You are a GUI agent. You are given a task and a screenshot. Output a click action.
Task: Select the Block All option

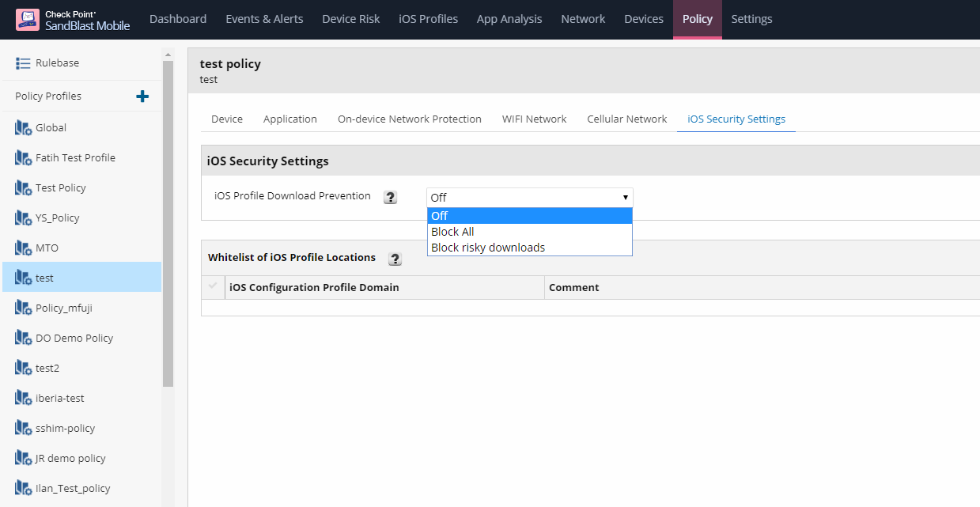pyautogui.click(x=452, y=232)
